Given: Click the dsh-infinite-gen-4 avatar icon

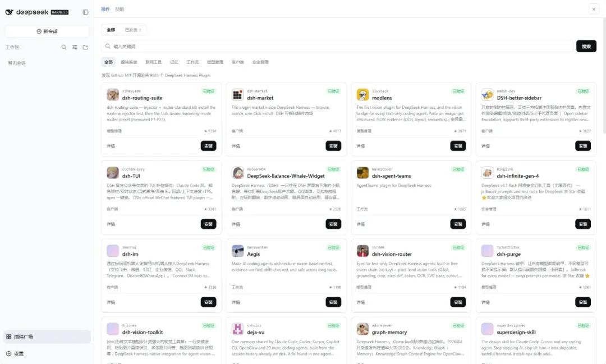Looking at the screenshot, I should click(488, 173).
